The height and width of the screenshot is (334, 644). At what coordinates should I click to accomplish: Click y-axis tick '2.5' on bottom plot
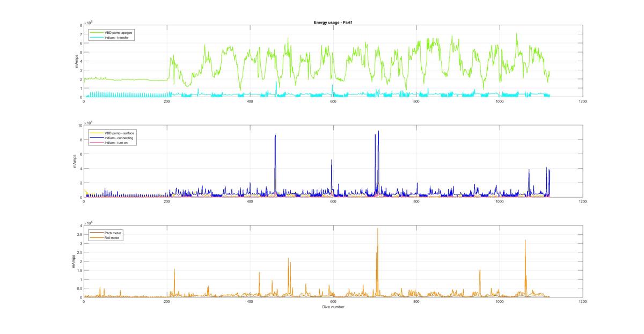tap(79, 252)
